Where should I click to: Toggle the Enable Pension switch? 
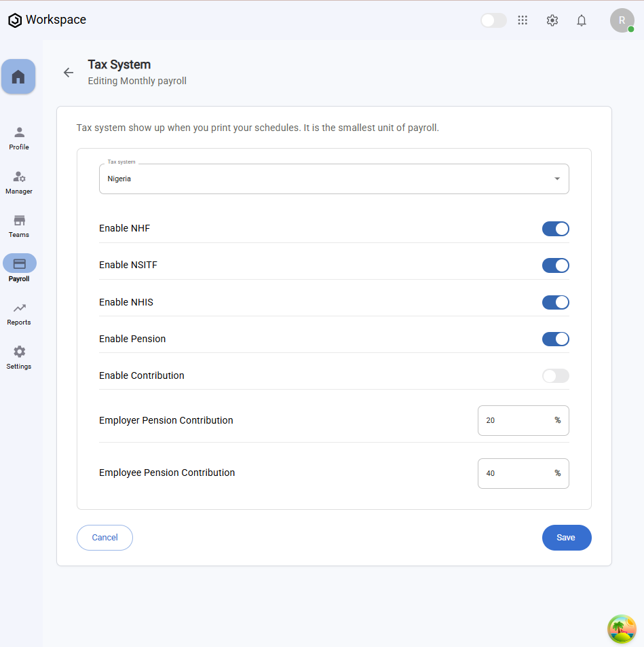pyautogui.click(x=555, y=339)
